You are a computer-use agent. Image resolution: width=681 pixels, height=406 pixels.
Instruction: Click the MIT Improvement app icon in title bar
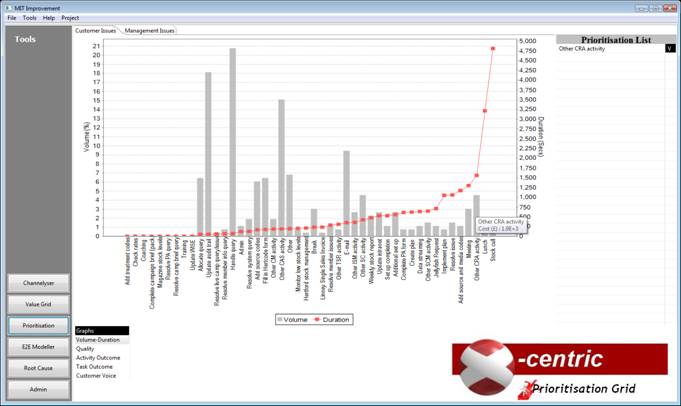pyautogui.click(x=7, y=6)
